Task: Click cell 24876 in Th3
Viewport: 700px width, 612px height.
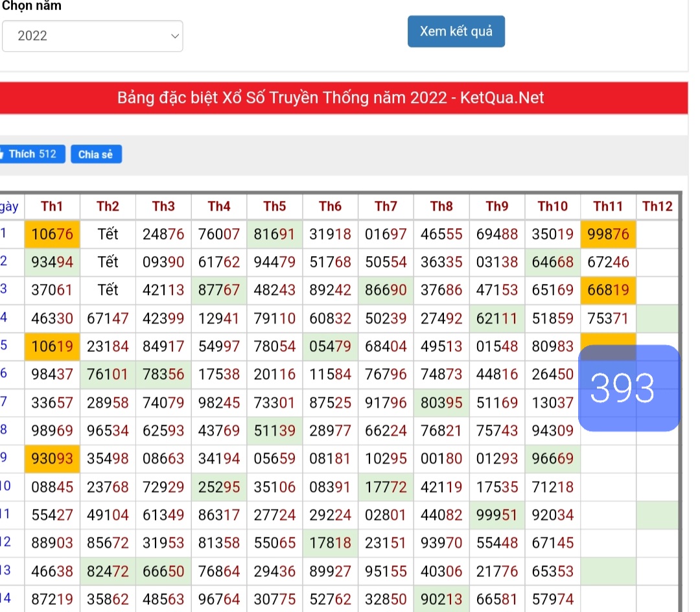Action: pyautogui.click(x=163, y=234)
